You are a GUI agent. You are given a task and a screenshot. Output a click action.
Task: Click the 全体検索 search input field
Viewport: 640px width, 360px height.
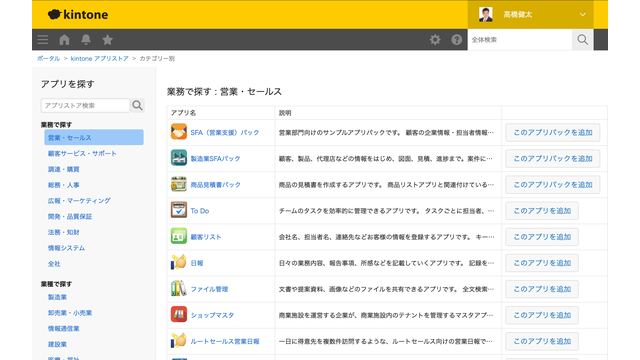click(520, 40)
